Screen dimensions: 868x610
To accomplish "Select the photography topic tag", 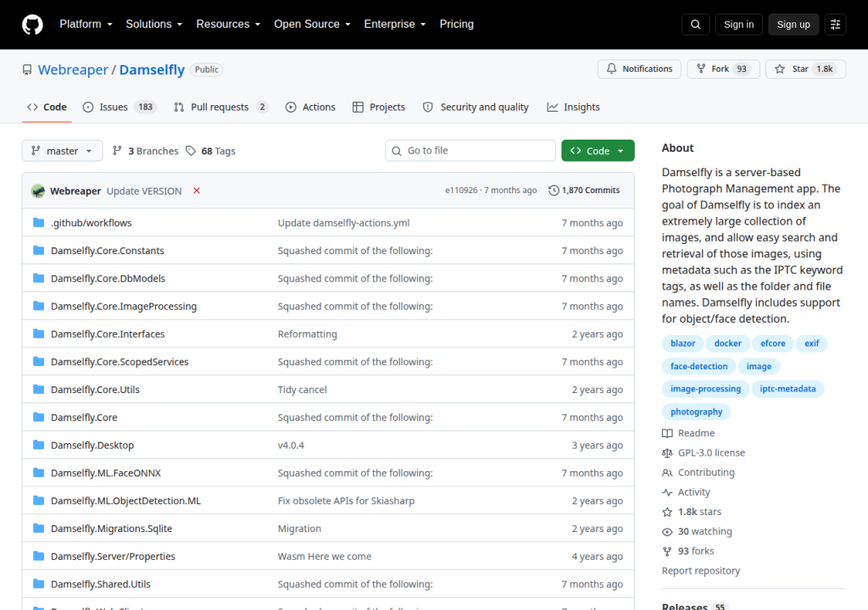I will click(697, 411).
